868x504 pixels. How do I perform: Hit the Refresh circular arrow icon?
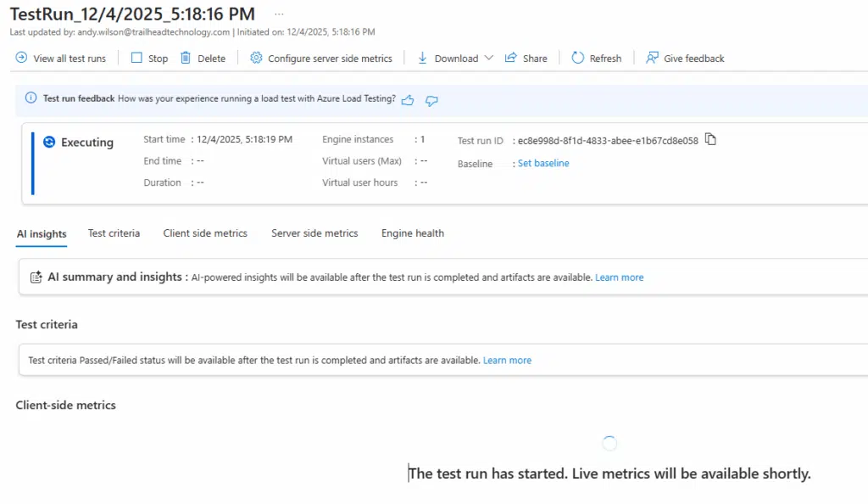(578, 58)
